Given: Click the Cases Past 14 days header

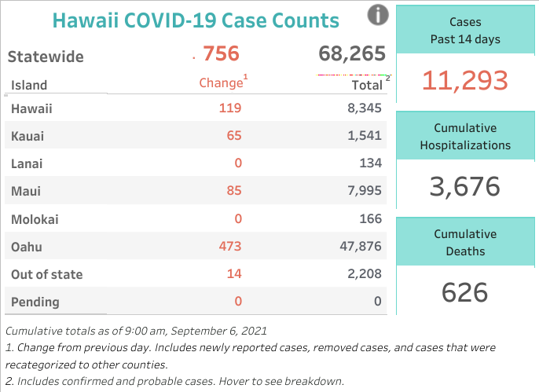Looking at the screenshot, I should 465,30.
